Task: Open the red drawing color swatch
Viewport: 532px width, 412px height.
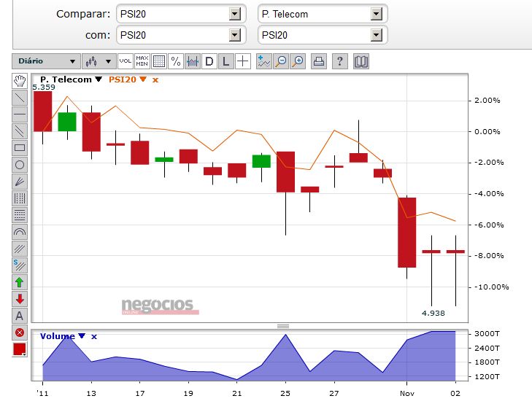Action: (20, 349)
